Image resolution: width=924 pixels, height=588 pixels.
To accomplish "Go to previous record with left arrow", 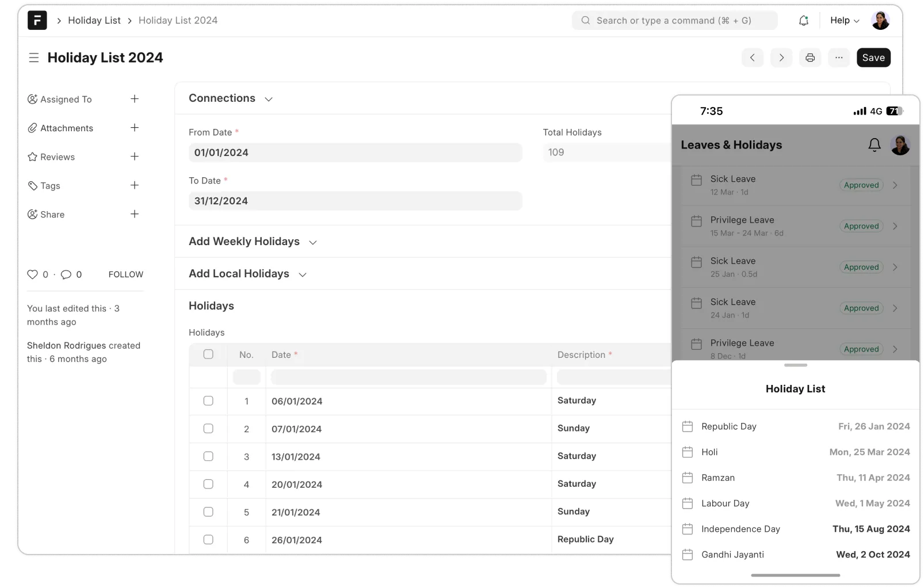I will [753, 58].
